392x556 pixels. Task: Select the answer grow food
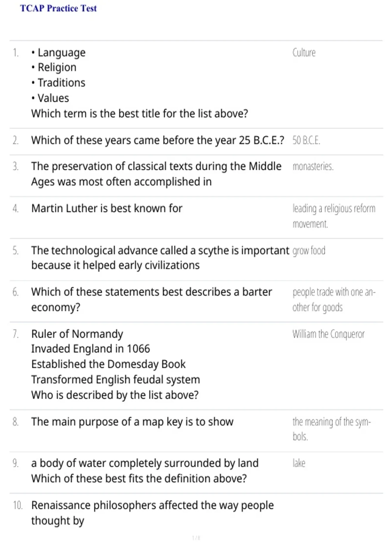(309, 251)
